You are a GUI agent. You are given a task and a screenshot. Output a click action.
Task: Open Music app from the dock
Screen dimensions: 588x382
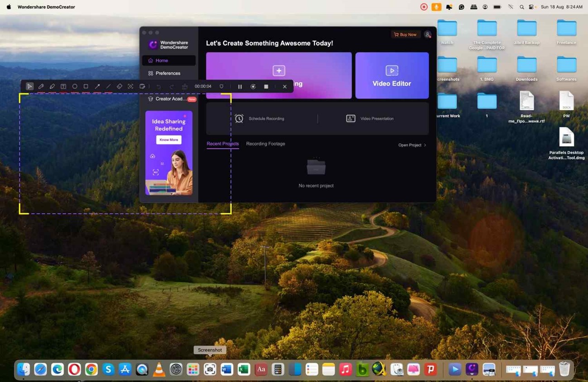click(346, 369)
